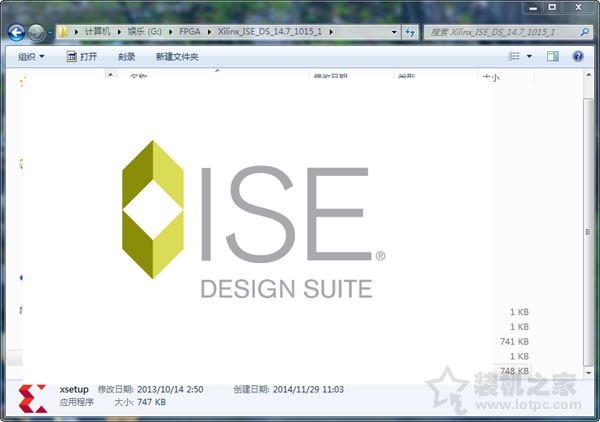This screenshot has height=422, width=600.
Task: Click the change view icon
Action: coord(514,57)
